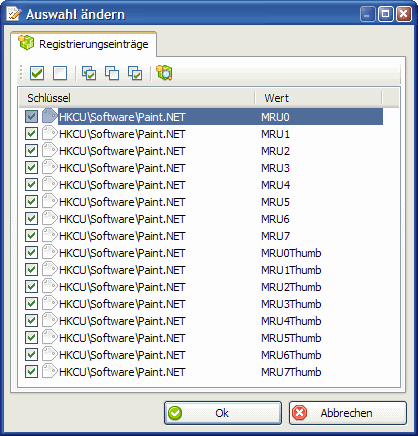The height and width of the screenshot is (436, 418).
Task: Sort by the Schlüssel column header
Action: [137, 98]
